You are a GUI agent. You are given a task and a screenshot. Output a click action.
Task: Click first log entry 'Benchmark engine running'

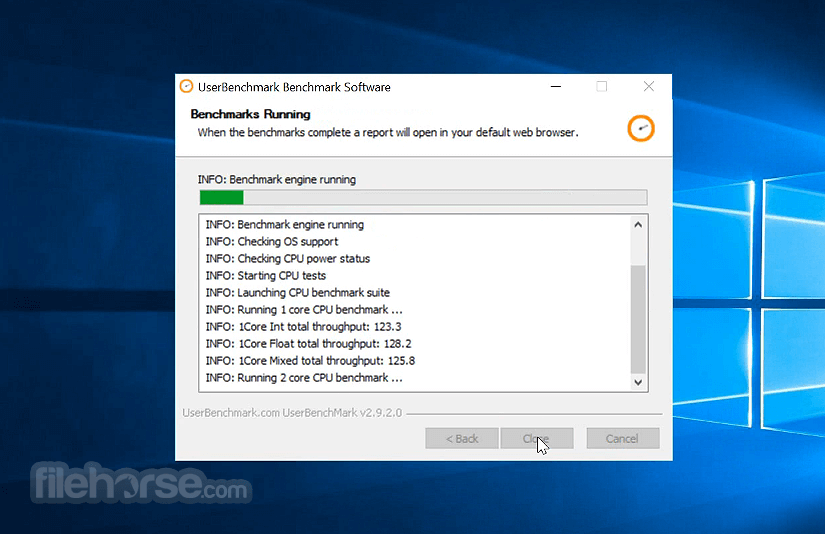[285, 225]
